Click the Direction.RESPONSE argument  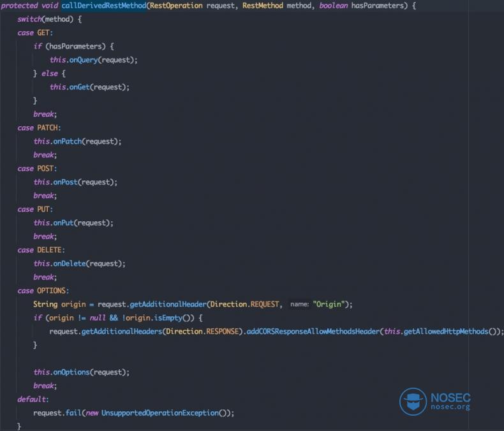tap(202, 332)
